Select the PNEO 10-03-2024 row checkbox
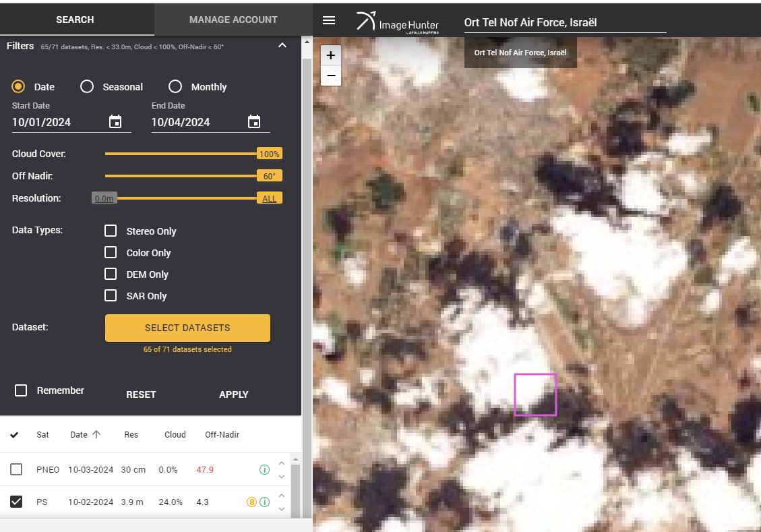 [x=16, y=469]
